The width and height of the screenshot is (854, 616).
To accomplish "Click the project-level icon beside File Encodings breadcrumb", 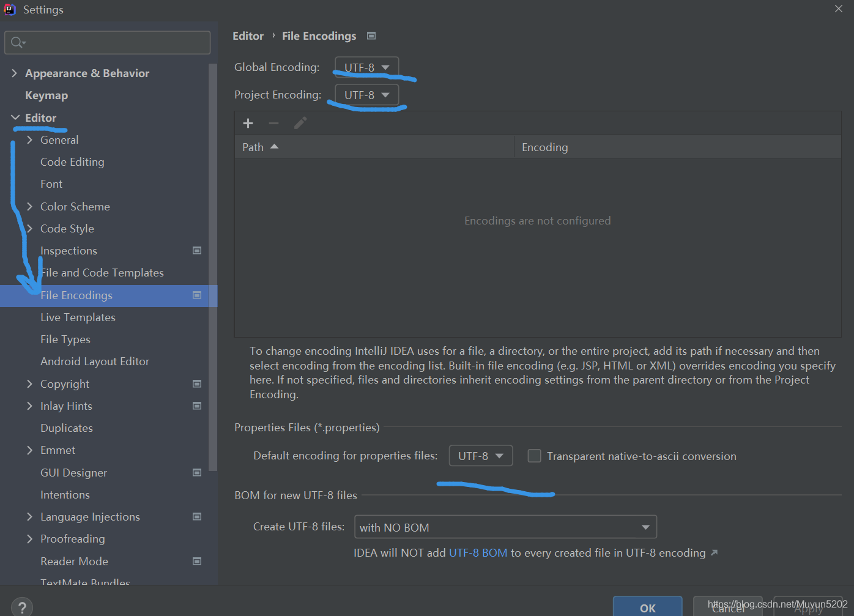I will [x=371, y=36].
